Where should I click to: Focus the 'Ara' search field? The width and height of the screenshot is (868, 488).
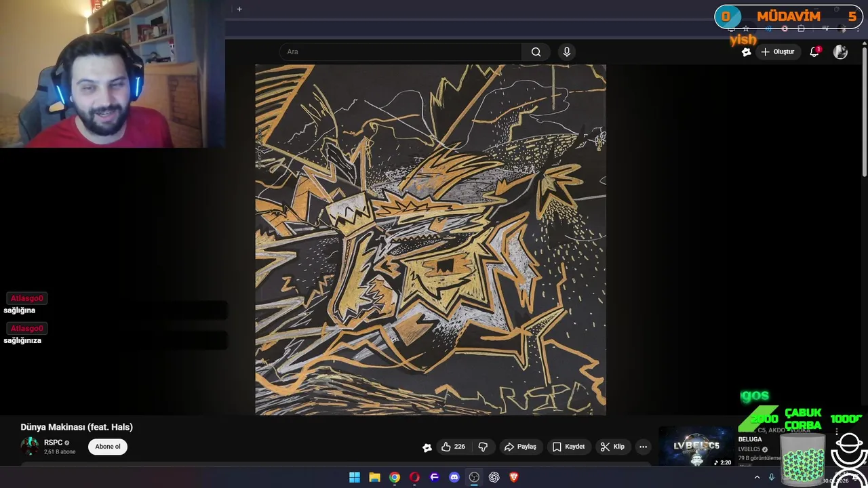point(401,52)
